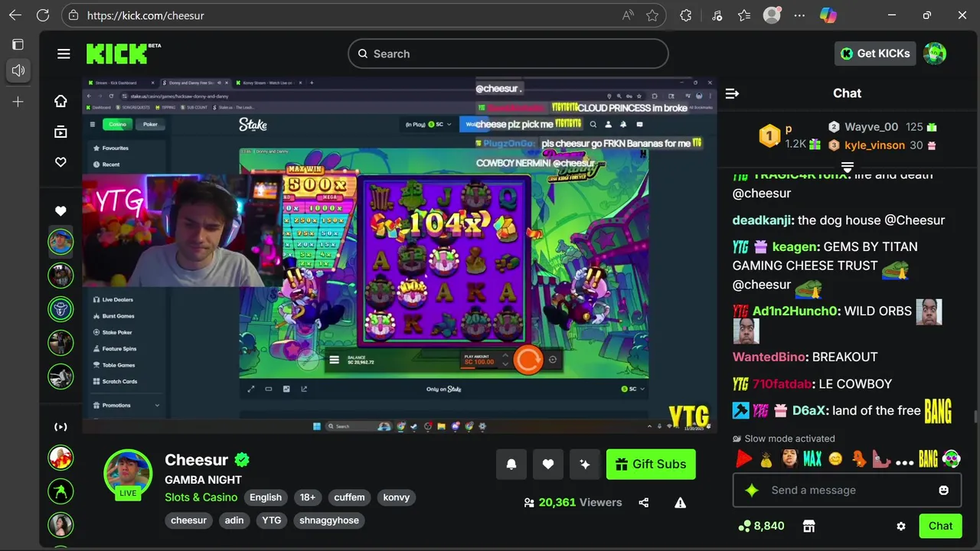Open the Following outline heart in the sidebar

point(60,162)
